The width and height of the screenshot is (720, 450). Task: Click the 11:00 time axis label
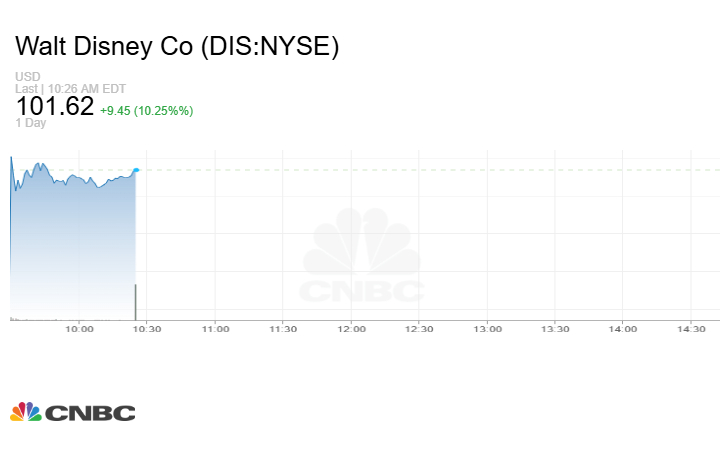215,329
